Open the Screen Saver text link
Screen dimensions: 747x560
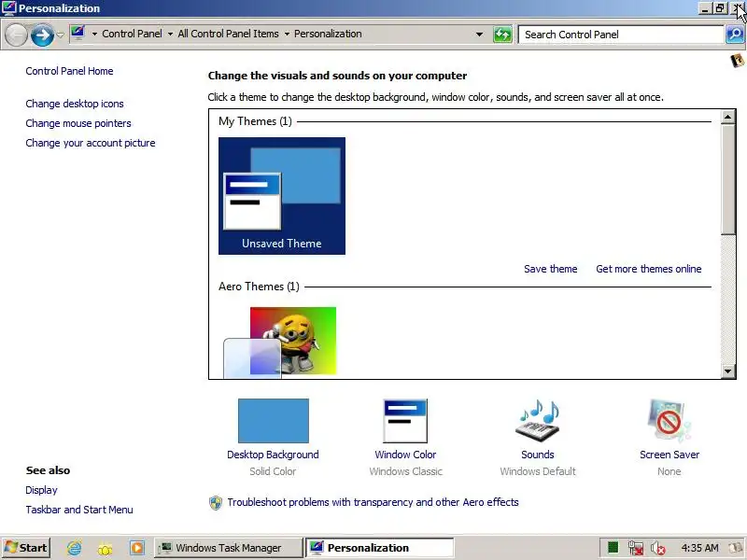coord(669,455)
